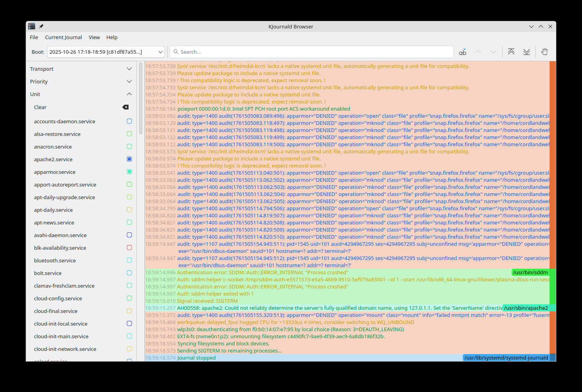Toggle case-sensitive search 'ab' icon
This screenshot has width=582, height=392.
[462, 52]
